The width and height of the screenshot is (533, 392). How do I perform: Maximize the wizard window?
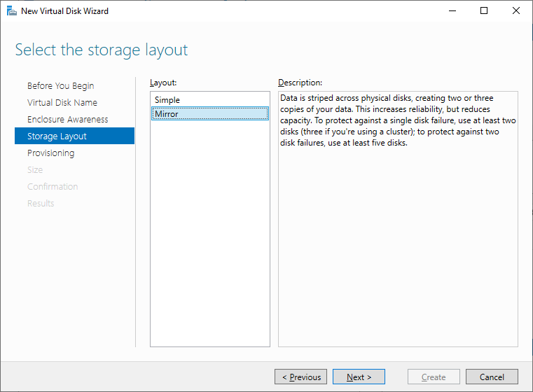pos(484,11)
